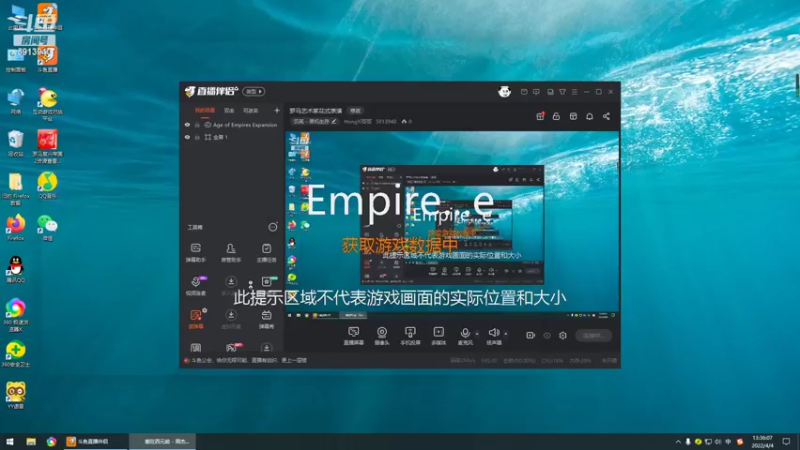Open the 弹幕秀 TV icon tool
This screenshot has height=450, width=800.
[266, 319]
